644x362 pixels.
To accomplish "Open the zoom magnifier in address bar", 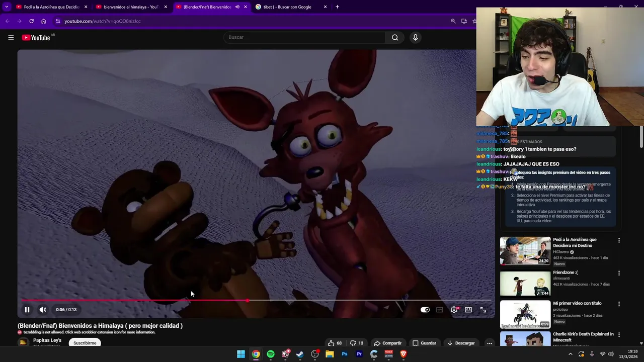I will click(453, 21).
